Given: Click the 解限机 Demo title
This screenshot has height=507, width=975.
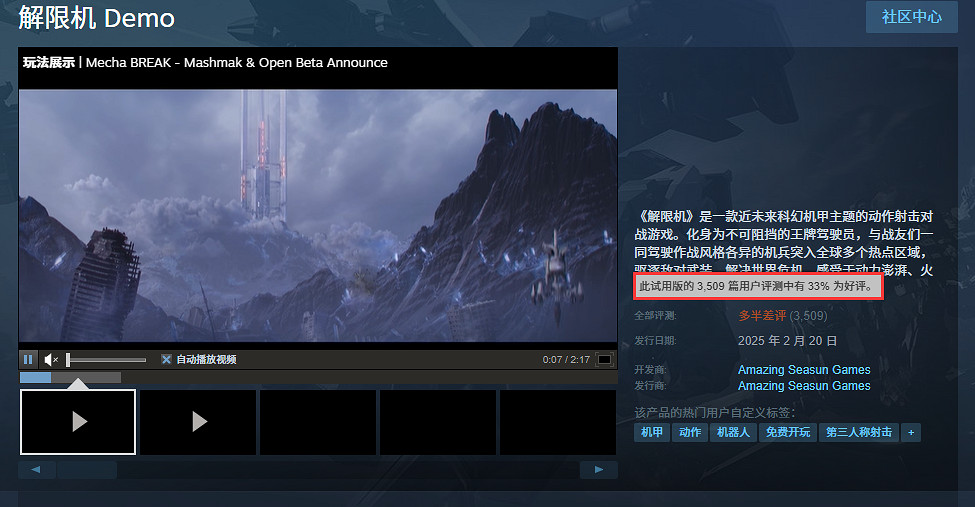Looking at the screenshot, I should pos(96,17).
